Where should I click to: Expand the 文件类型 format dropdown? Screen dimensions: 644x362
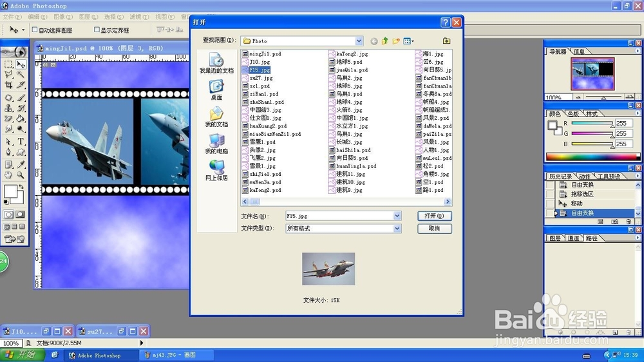pyautogui.click(x=397, y=229)
